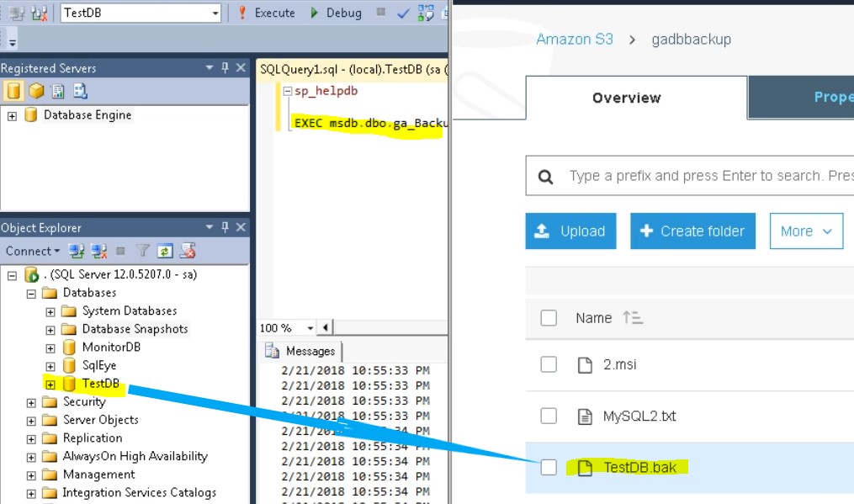Open the More dropdown in S3
This screenshot has width=854, height=504.
click(806, 231)
